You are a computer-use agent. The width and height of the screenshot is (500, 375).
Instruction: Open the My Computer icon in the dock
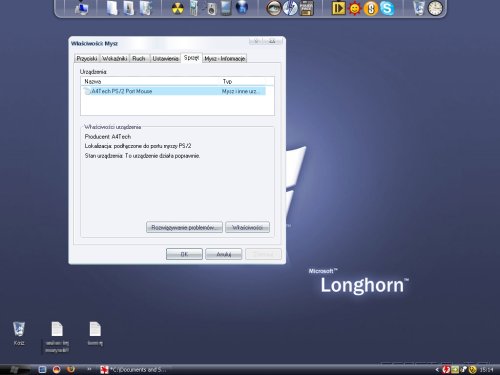[81, 8]
